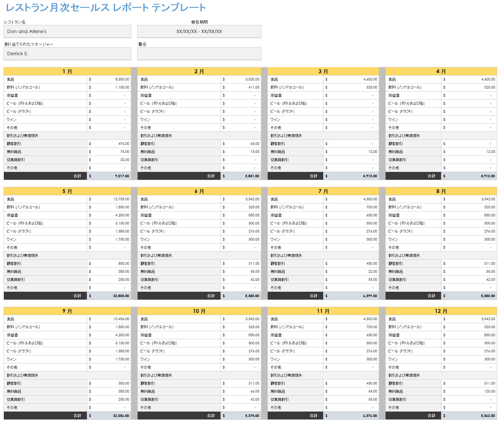Select the 11 月 month header
The width and height of the screenshot is (504, 423).
(323, 311)
